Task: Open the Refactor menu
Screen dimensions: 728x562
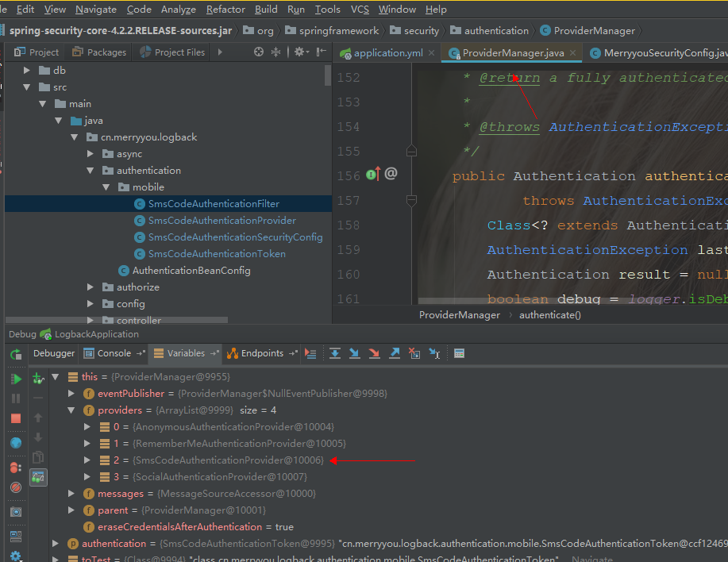Action: [225, 10]
